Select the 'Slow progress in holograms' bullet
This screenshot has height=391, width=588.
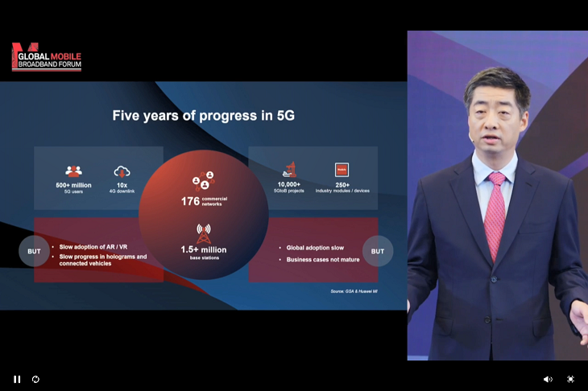click(x=102, y=260)
